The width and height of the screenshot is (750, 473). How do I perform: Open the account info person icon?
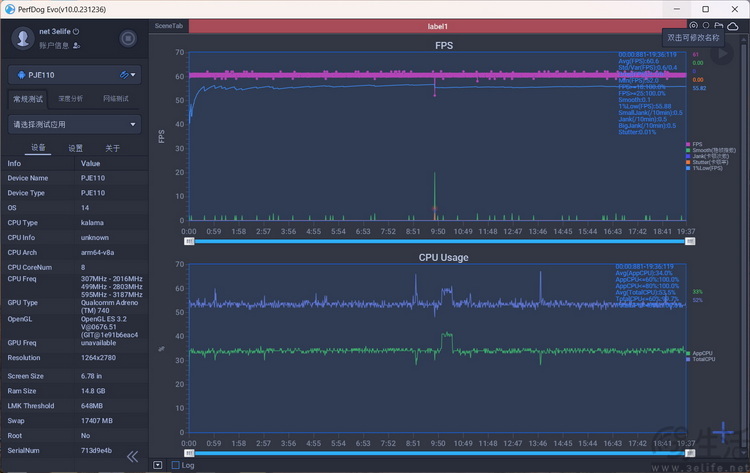point(77,45)
